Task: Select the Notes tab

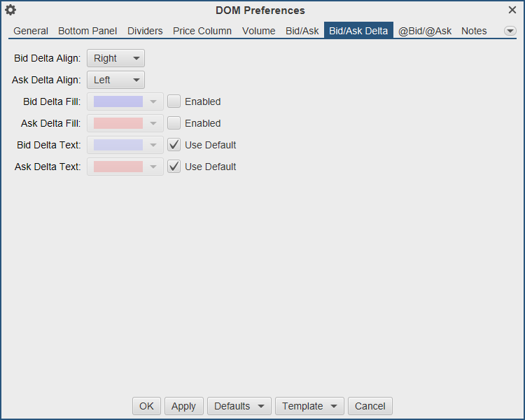Action: pyautogui.click(x=474, y=31)
